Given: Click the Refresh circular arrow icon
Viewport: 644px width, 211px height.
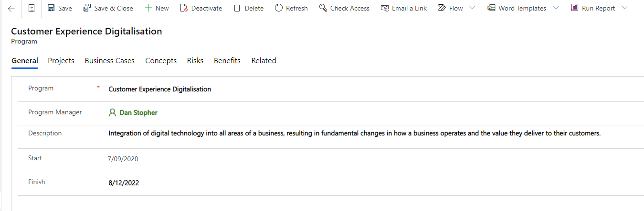Looking at the screenshot, I should pos(279,8).
